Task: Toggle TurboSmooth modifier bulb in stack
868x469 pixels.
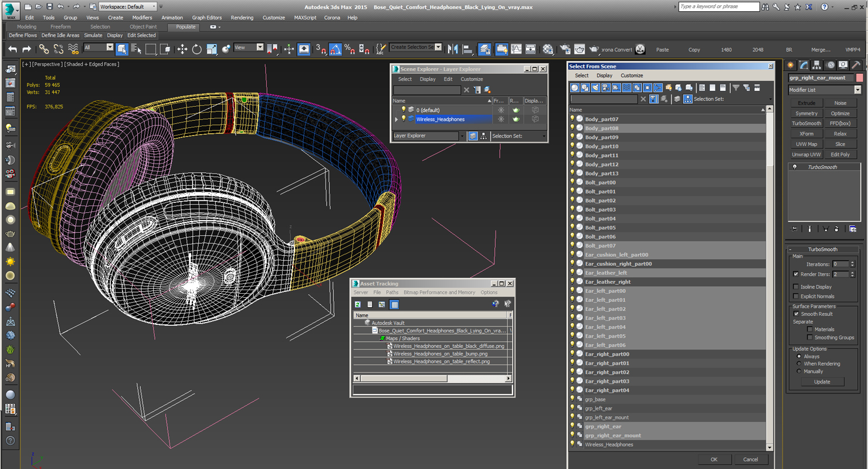Action: (795, 167)
